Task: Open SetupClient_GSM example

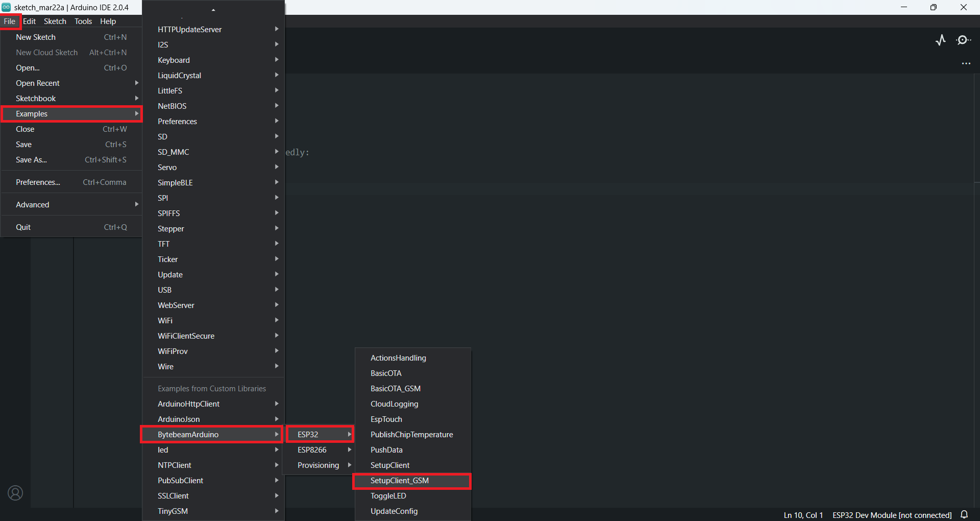Action: pos(413,481)
